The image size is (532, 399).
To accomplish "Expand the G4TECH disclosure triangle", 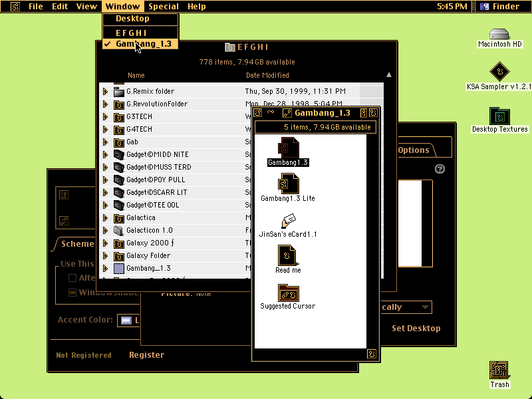I will pyautogui.click(x=105, y=130).
